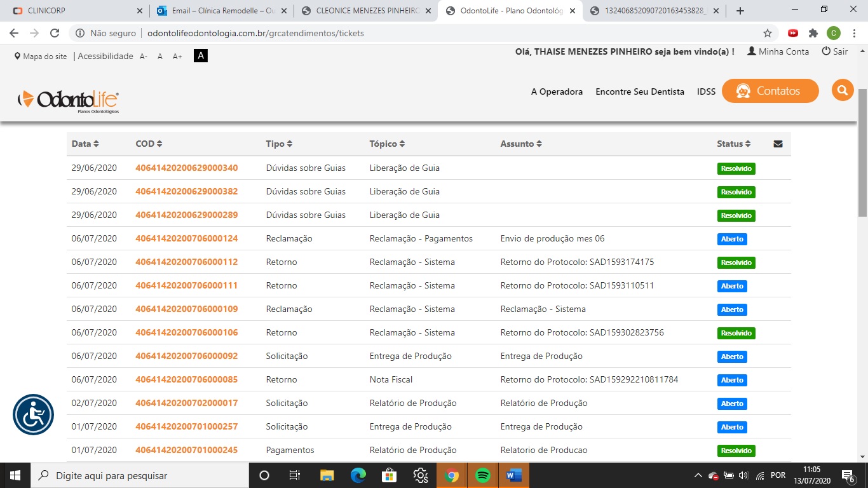868x488 pixels.
Task: Open ticket 40641420200706000124
Action: 186,238
